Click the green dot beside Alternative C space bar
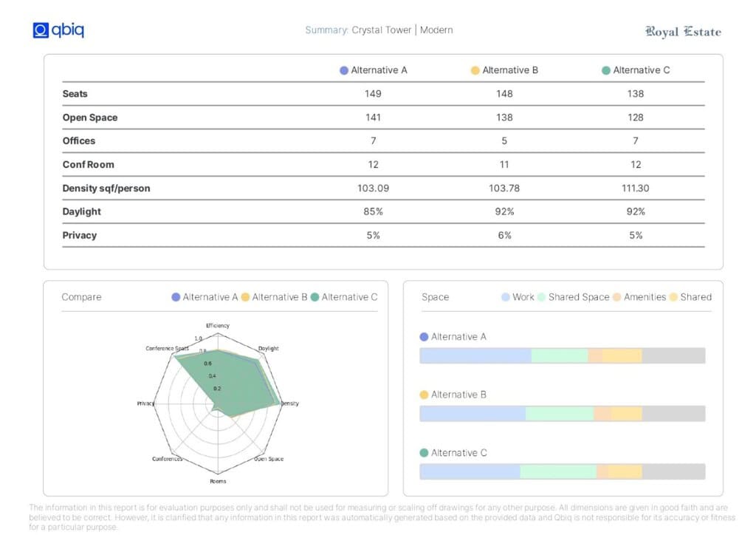The image size is (756, 535). [x=424, y=453]
